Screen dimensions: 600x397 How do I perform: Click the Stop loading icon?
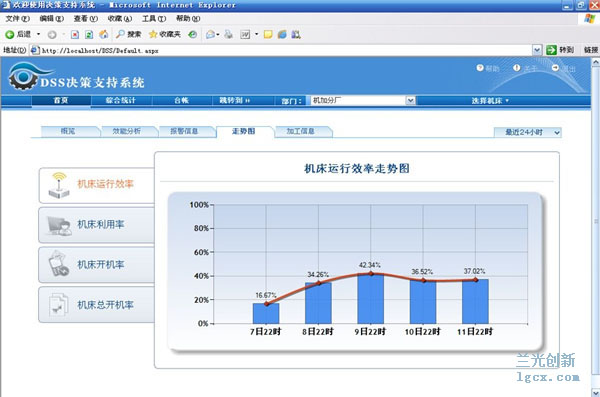tap(75, 35)
